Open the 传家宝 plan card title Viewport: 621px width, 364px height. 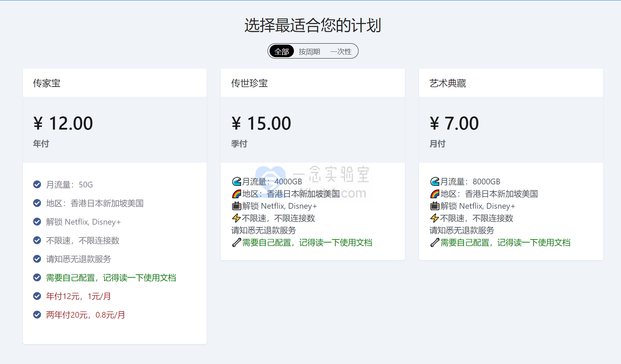47,83
